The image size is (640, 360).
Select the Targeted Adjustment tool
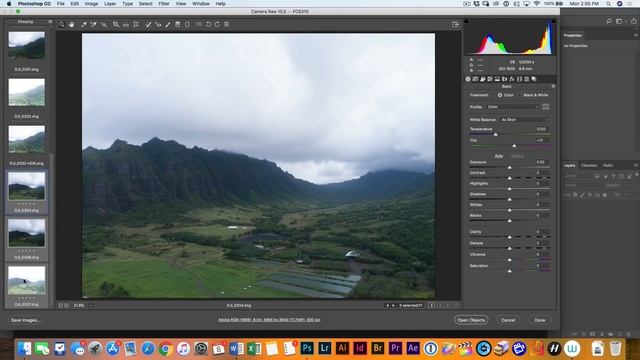[x=104, y=24]
